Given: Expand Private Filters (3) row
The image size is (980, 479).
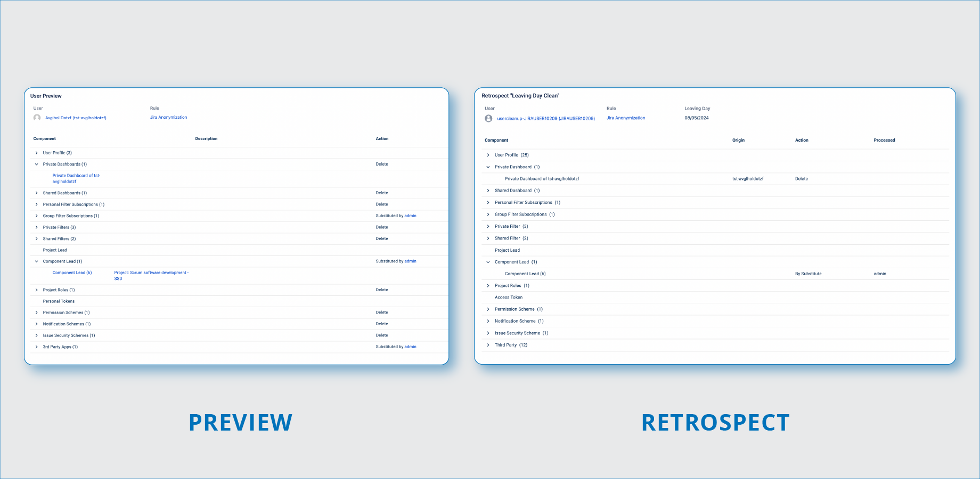Looking at the screenshot, I should 36,227.
